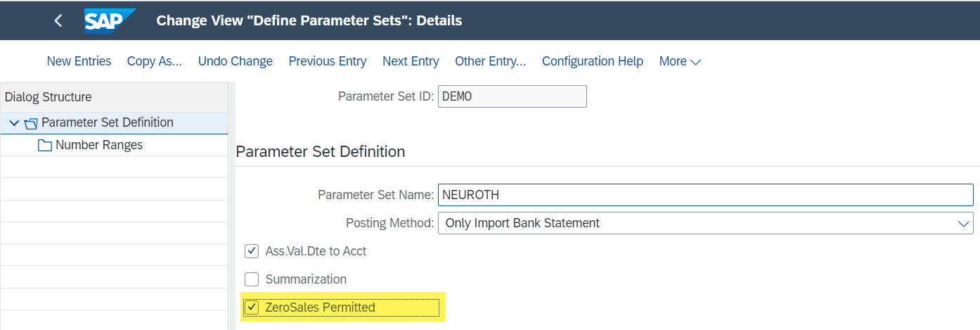
Task: Click the Parameter Set Name input field
Action: (x=705, y=195)
